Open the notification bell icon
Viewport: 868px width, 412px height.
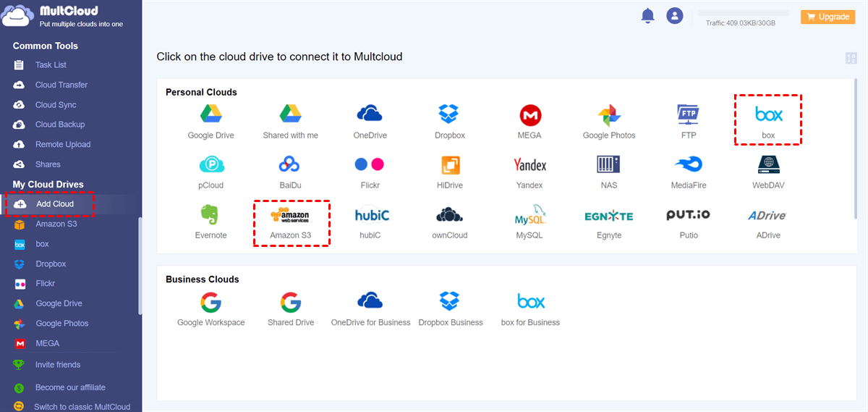click(647, 16)
